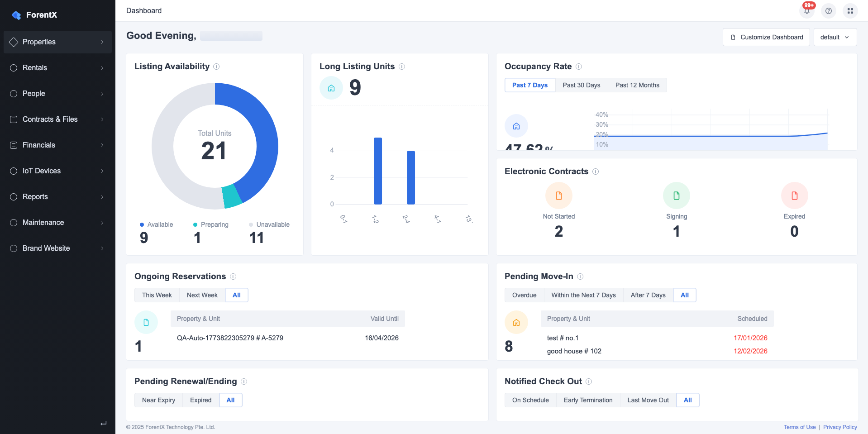The height and width of the screenshot is (434, 868).
Task: Show move-ins Within the Next 7 Days
Action: pos(583,296)
